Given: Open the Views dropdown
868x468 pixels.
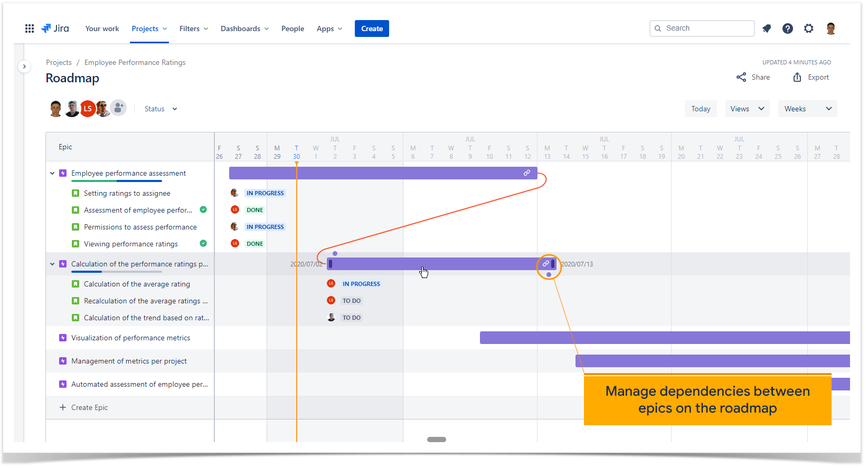Looking at the screenshot, I should 747,109.
